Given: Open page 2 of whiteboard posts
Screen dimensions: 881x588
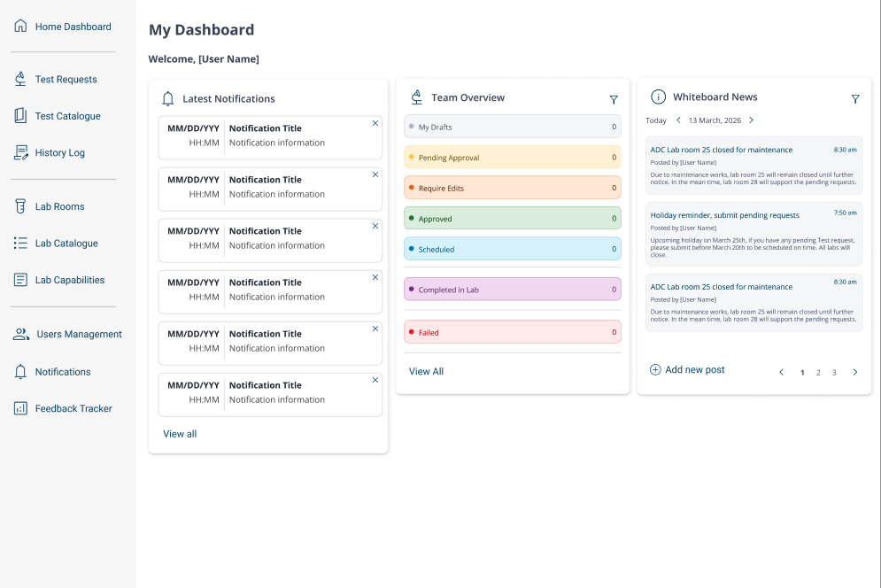Looking at the screenshot, I should [818, 373].
